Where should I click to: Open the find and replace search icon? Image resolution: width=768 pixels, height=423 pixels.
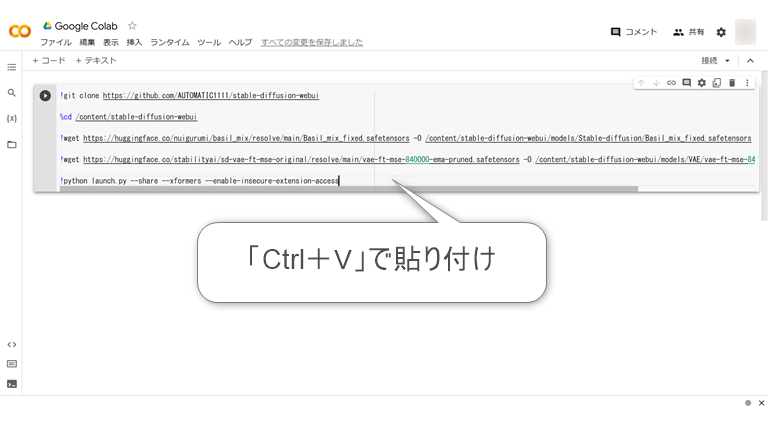coord(12,93)
